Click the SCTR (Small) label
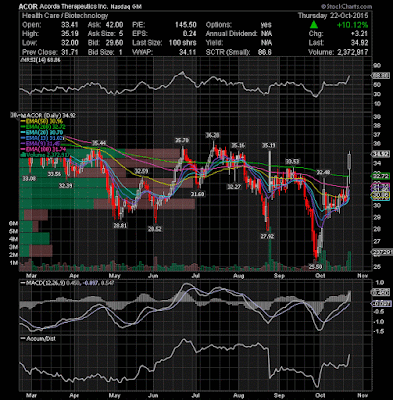 pyautogui.click(x=228, y=52)
